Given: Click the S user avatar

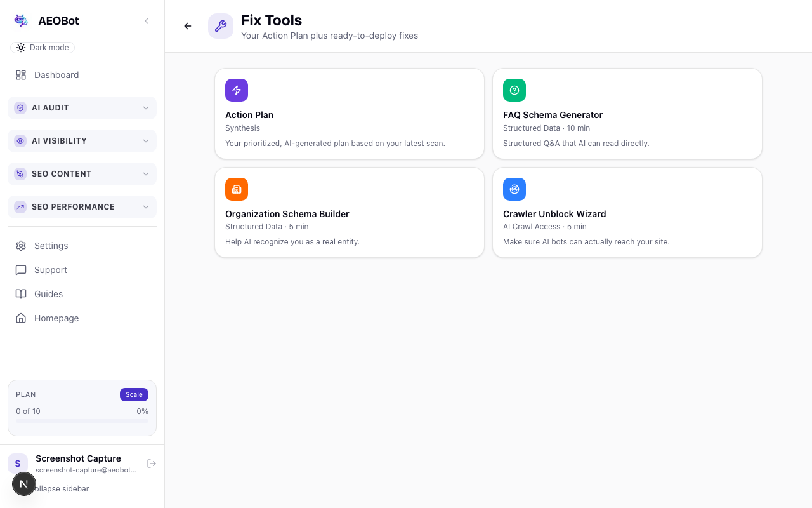Looking at the screenshot, I should (18, 464).
